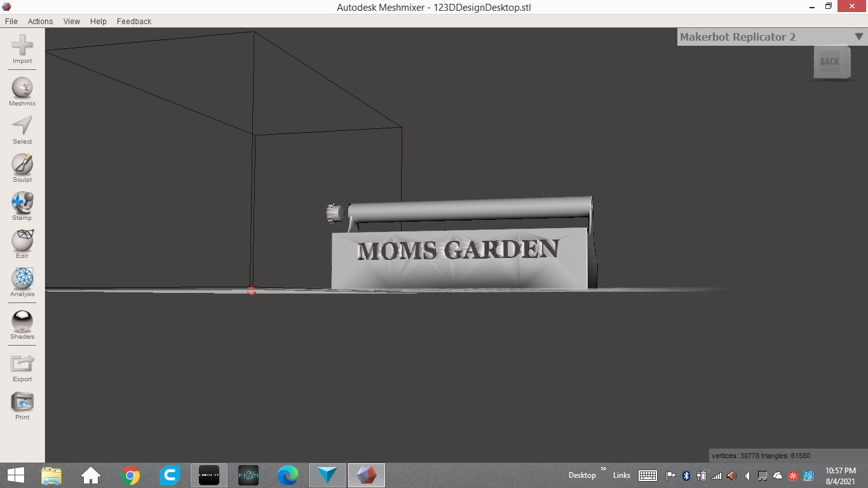Click the white home icon in the taskbar

point(91,475)
